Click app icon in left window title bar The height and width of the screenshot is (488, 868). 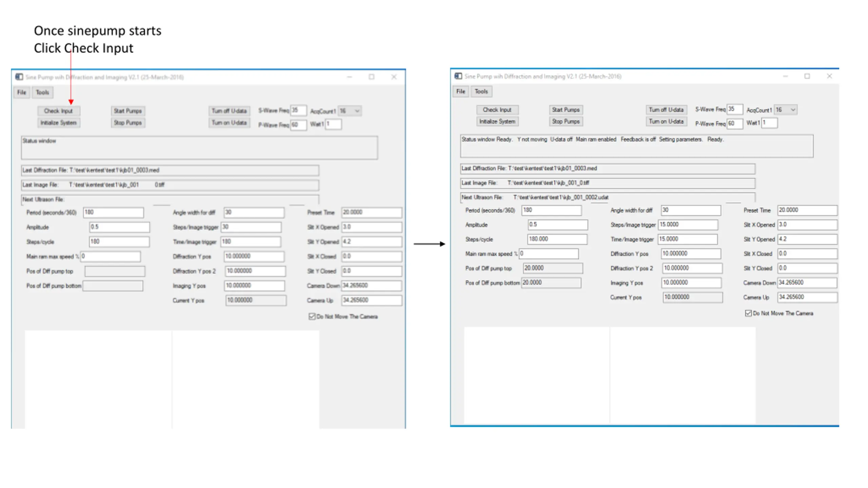(x=19, y=77)
